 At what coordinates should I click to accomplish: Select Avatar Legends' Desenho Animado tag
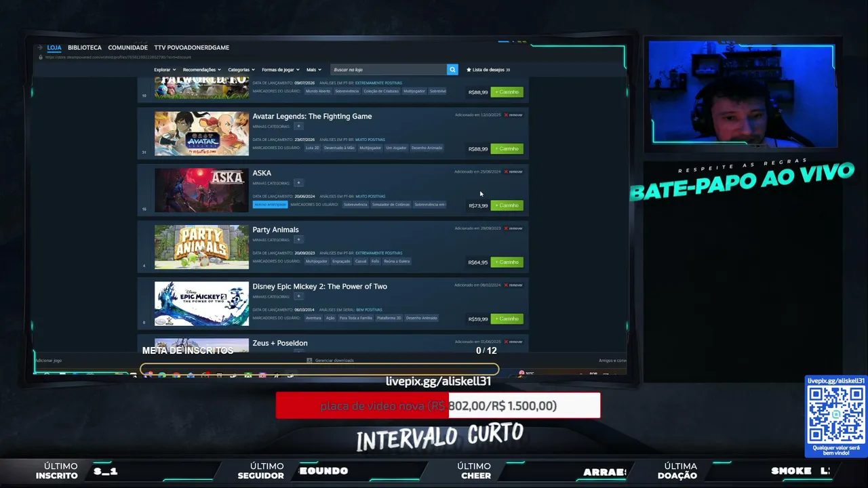click(x=427, y=148)
